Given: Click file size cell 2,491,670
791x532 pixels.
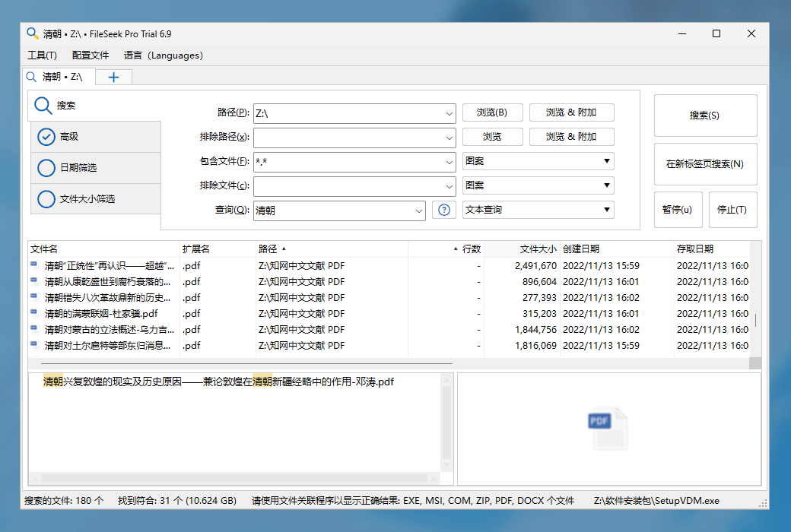Looking at the screenshot, I should point(535,266).
